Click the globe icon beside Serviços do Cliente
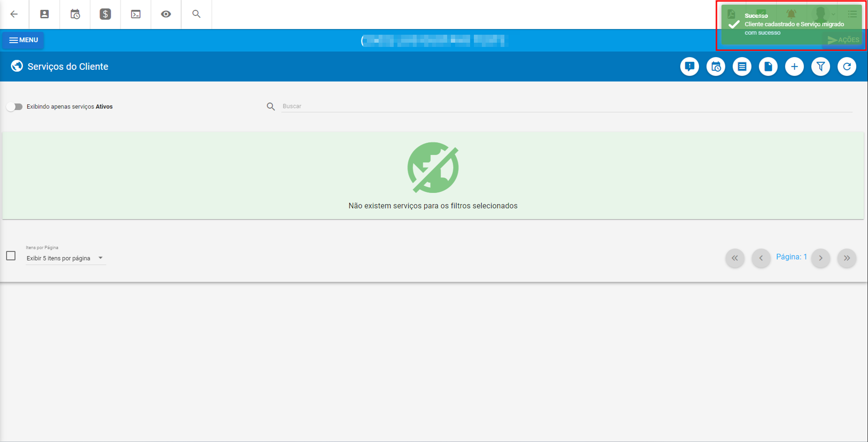 coord(17,66)
